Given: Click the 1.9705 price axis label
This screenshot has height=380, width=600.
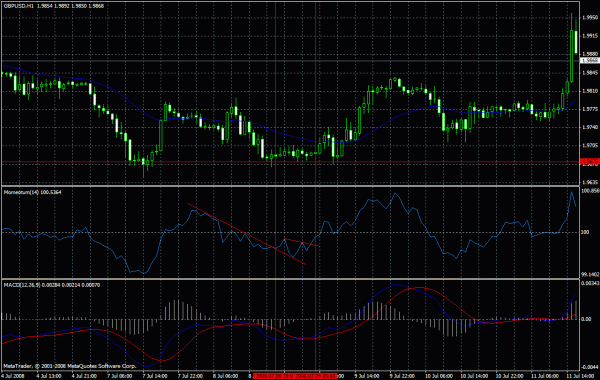Looking at the screenshot, I should click(590, 145).
